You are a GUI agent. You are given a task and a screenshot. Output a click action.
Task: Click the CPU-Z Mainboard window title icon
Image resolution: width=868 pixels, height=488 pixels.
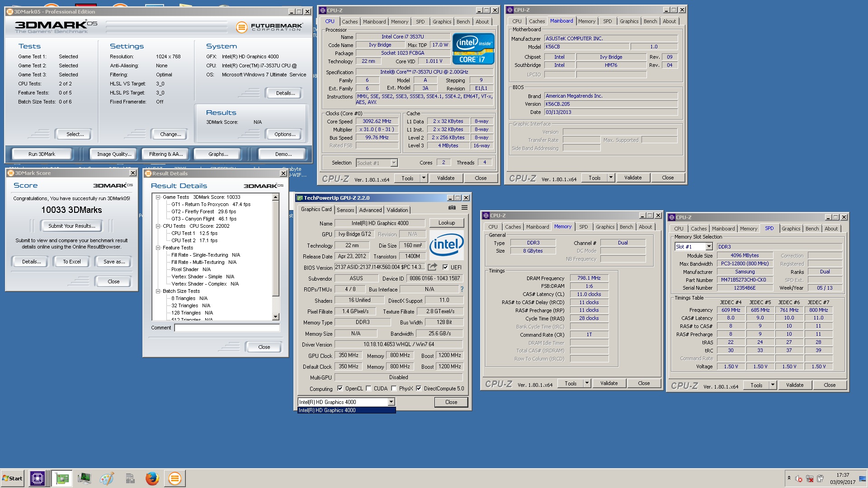510,10
